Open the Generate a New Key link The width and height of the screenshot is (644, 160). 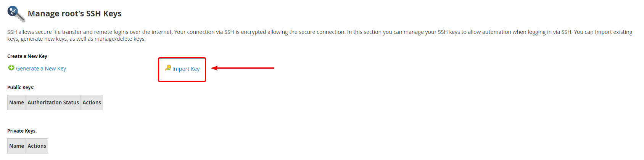point(41,69)
